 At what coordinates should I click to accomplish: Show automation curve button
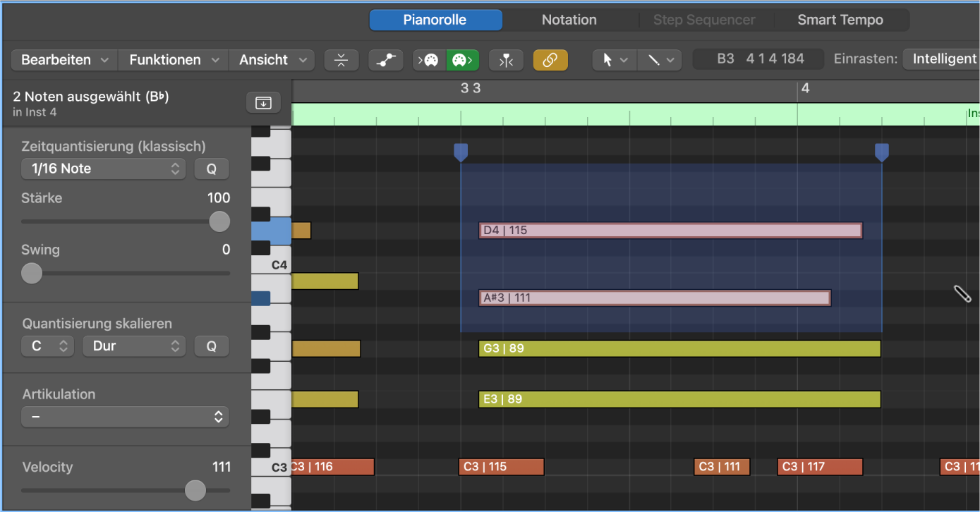tap(385, 61)
